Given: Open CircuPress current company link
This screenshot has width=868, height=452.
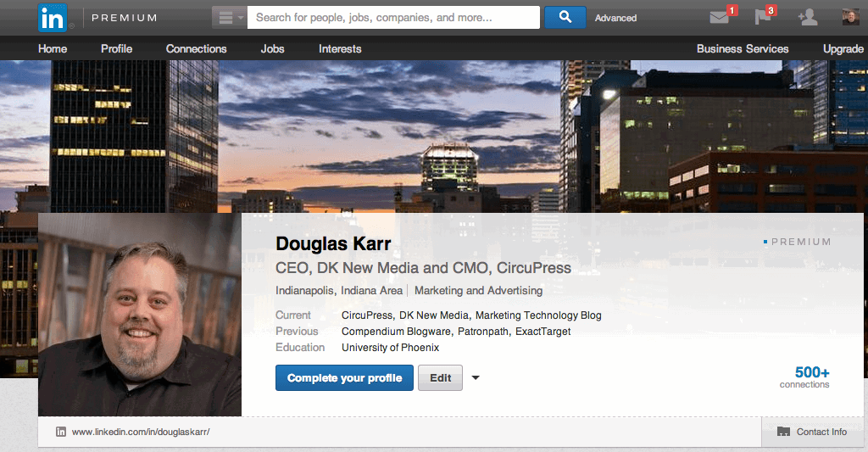Looking at the screenshot, I should [x=366, y=315].
